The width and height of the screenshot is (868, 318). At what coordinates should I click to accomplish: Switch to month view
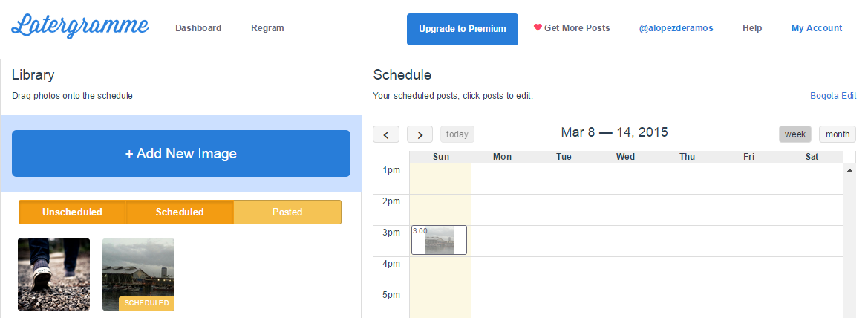click(x=838, y=134)
